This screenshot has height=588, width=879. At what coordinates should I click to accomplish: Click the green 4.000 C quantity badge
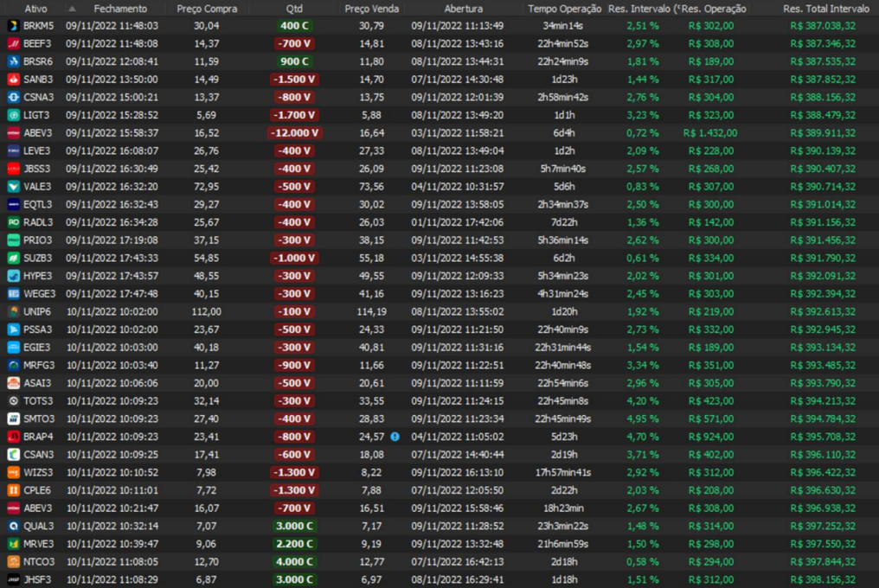(x=294, y=561)
